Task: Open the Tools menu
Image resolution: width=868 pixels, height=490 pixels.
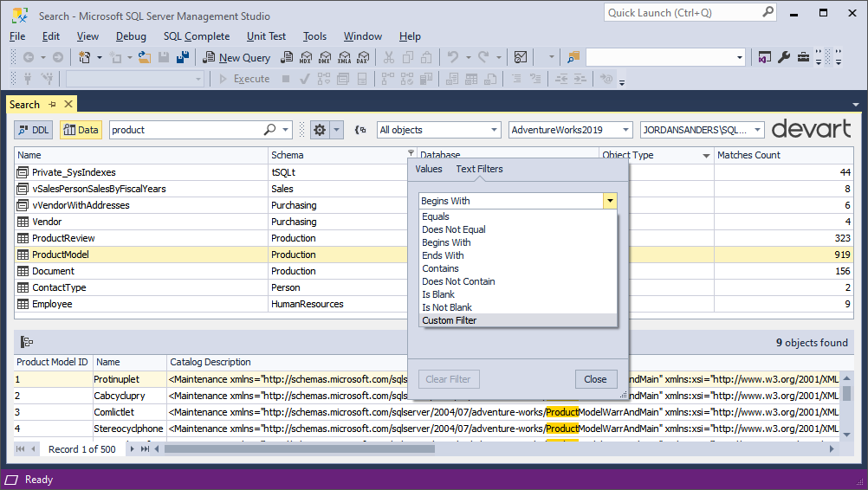Action: coord(314,36)
